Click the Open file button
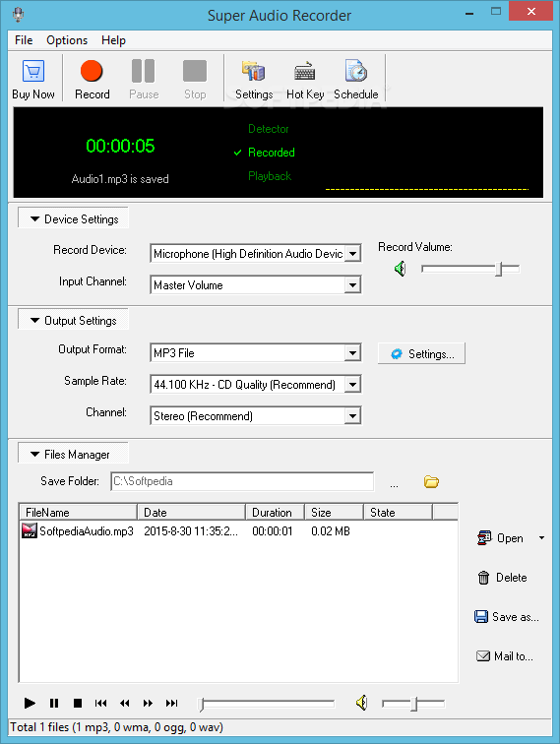The image size is (560, 744). [x=501, y=538]
